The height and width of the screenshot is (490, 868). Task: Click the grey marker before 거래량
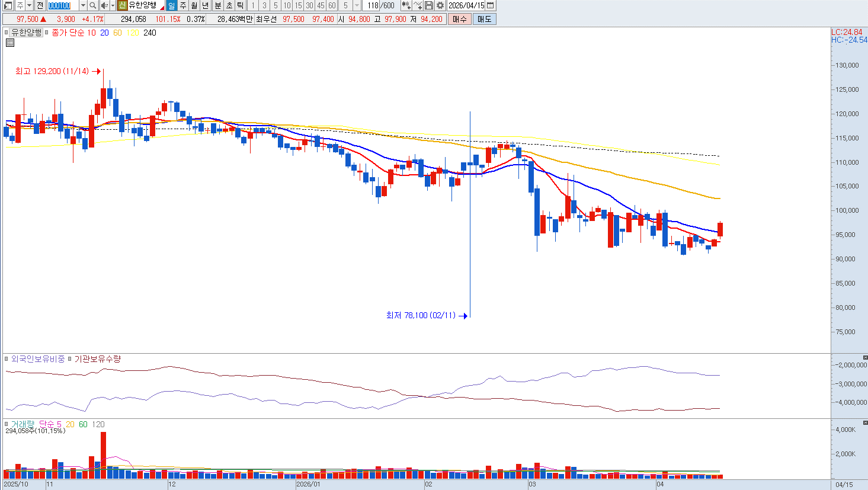tap(7, 424)
